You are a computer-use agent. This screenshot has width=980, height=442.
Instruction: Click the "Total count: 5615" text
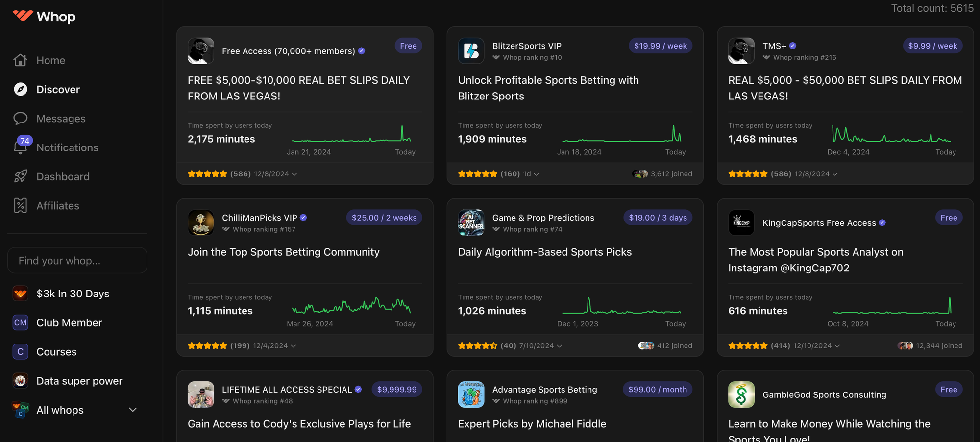932,8
